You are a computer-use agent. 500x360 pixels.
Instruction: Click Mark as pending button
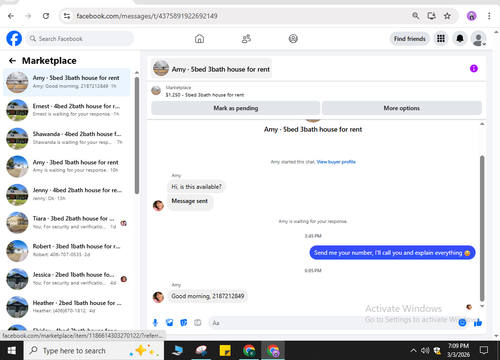(x=236, y=108)
